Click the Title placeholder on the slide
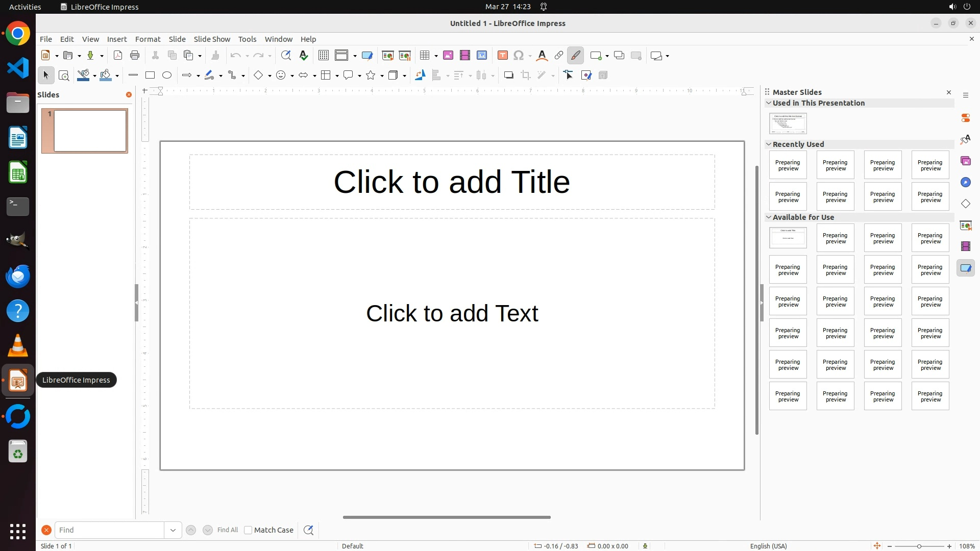980x551 pixels. [x=452, y=182]
